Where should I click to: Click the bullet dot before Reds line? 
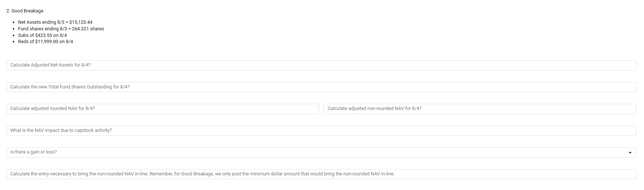point(14,42)
